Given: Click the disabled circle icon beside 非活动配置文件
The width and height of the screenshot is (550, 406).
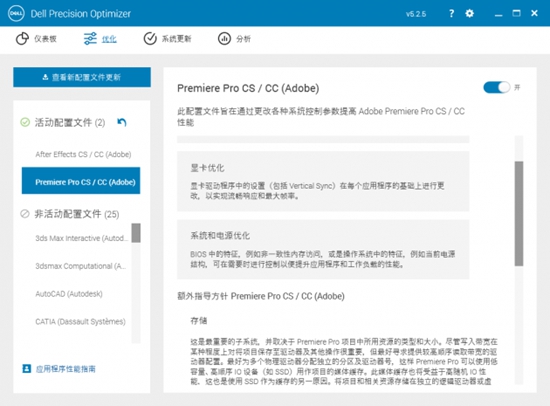Looking at the screenshot, I should pos(25,214).
